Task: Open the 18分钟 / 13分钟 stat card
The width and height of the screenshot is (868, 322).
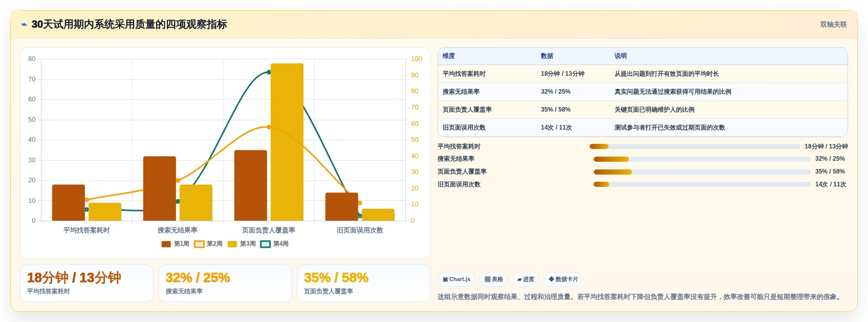Action: click(x=86, y=283)
